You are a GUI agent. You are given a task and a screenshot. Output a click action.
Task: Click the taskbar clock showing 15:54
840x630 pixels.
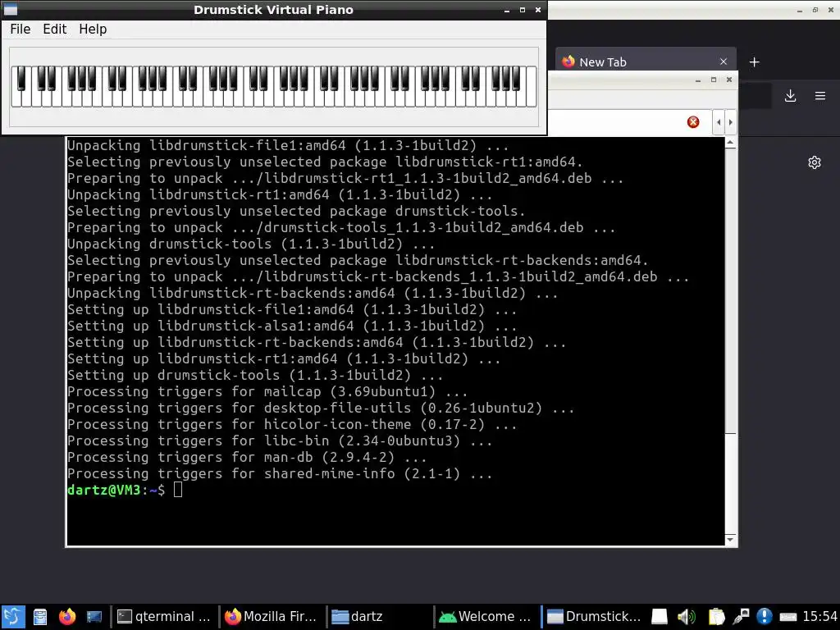819,617
